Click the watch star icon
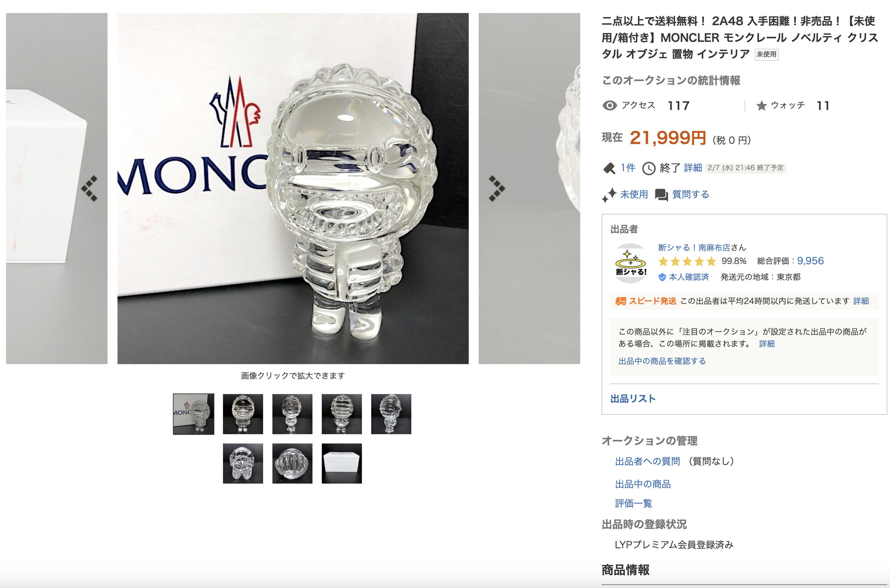 coord(761,106)
